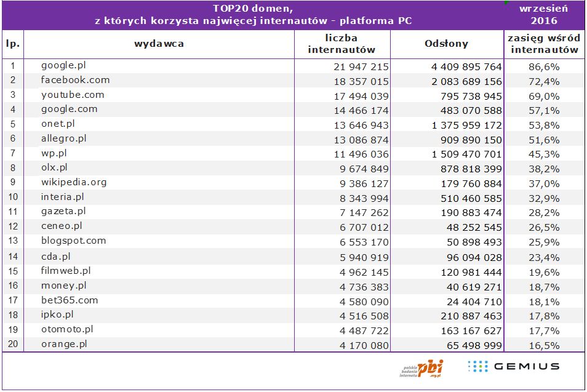Viewport: 587px width, 392px height.
Task: Select user count 4 170 080
Action: 364,345
